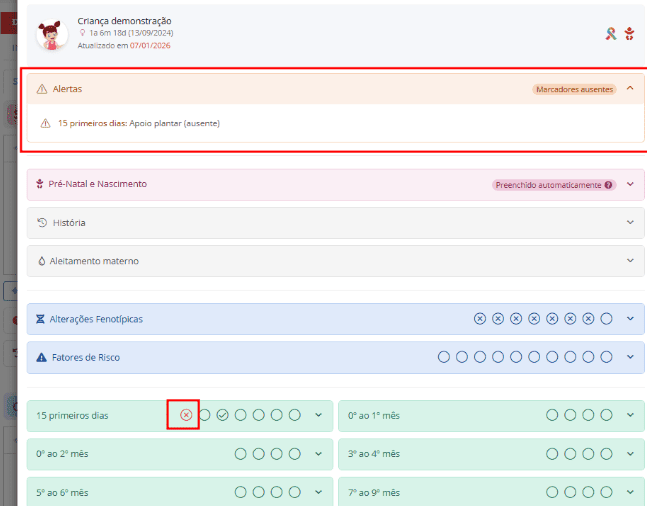Open the Aleitamento materno section header

(x=94, y=261)
